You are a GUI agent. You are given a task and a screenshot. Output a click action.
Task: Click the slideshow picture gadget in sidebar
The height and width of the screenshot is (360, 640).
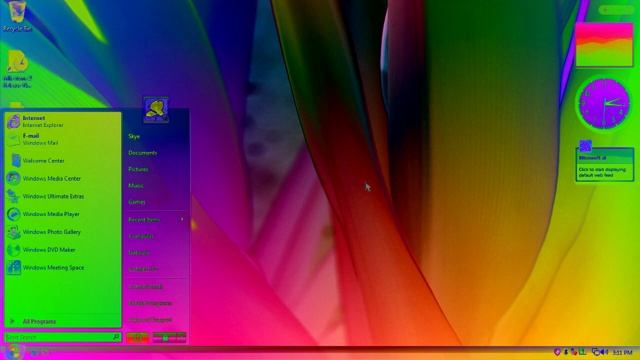click(x=604, y=45)
